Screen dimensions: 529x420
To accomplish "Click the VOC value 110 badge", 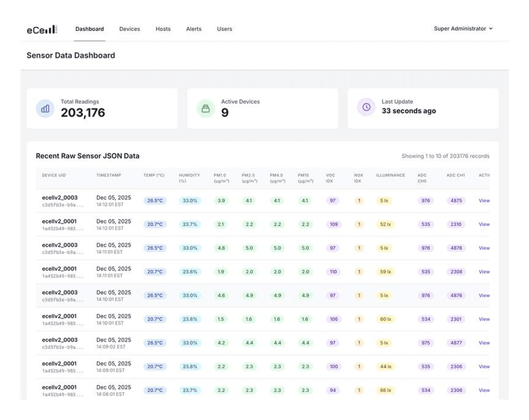I will pos(333,272).
